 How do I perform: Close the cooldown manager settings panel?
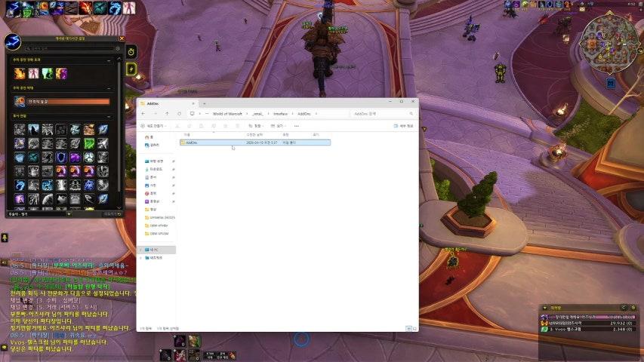122,38
